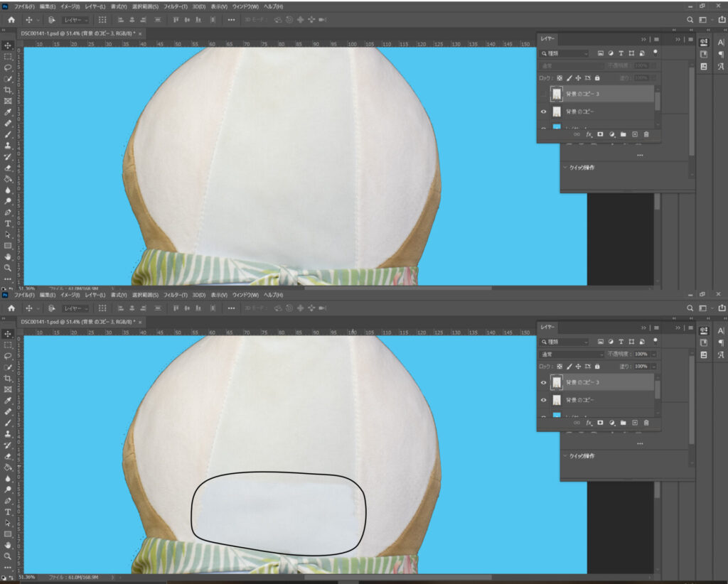Select the Dodge tool in lower window

(x=8, y=490)
